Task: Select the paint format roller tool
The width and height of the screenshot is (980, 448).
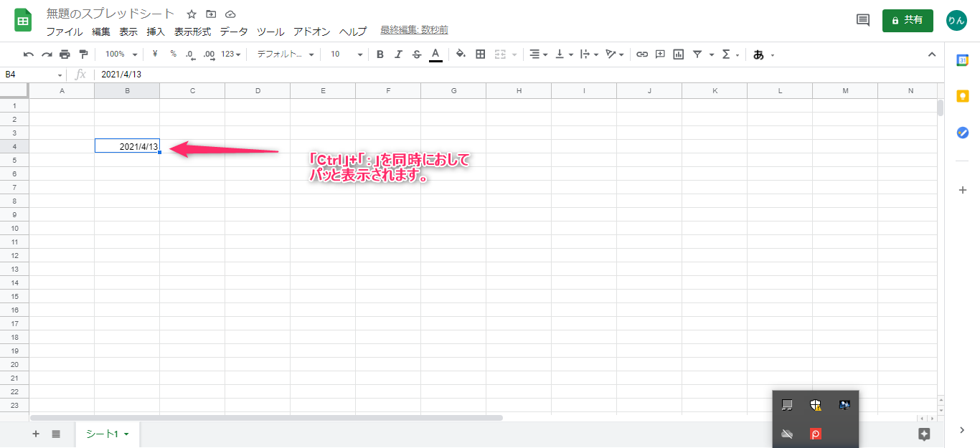Action: click(x=83, y=54)
